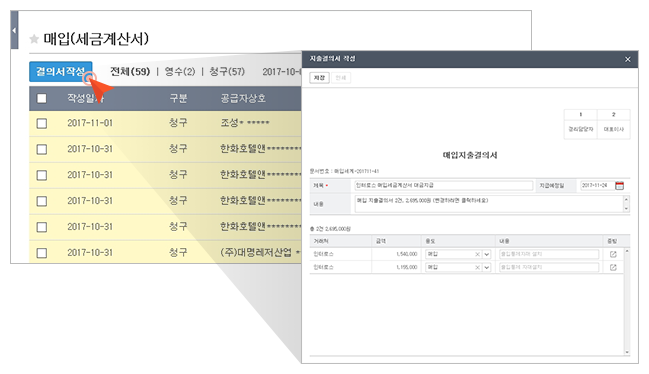Close the 지출결의서 작성 dialog
Image resolution: width=649 pixels, height=374 pixels.
[x=627, y=60]
